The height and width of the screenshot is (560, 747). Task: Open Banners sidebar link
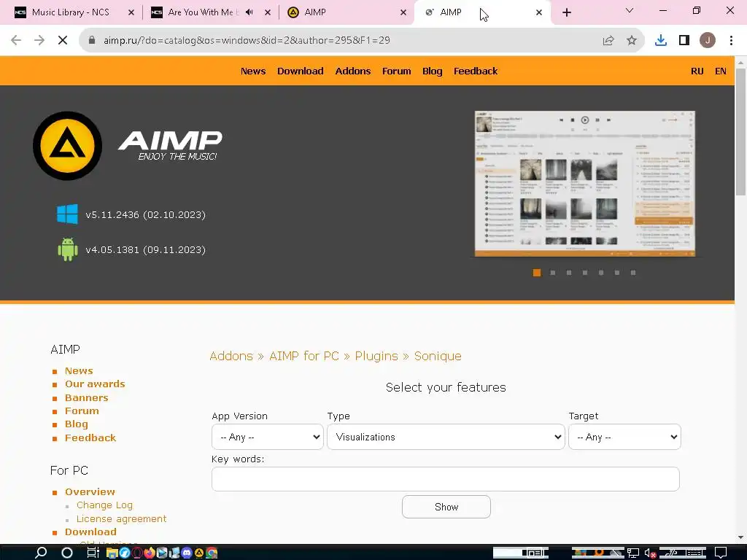[x=86, y=397]
